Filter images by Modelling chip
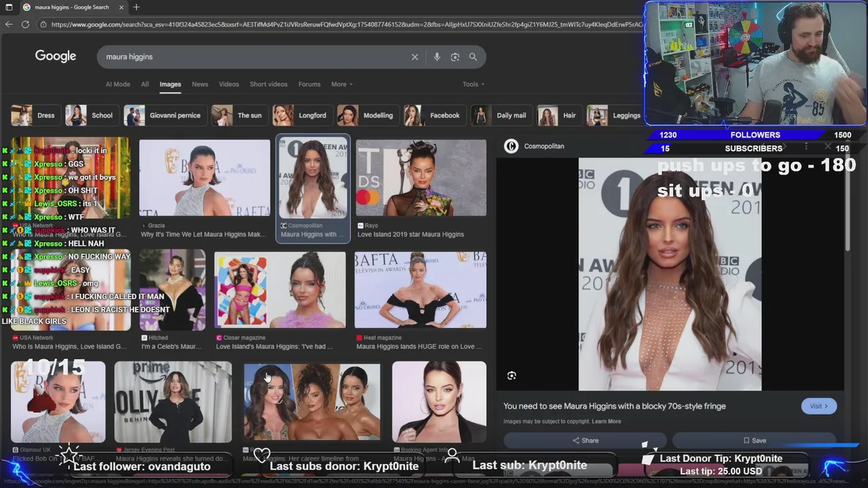Screen dimensions: 868x488 [367, 115]
